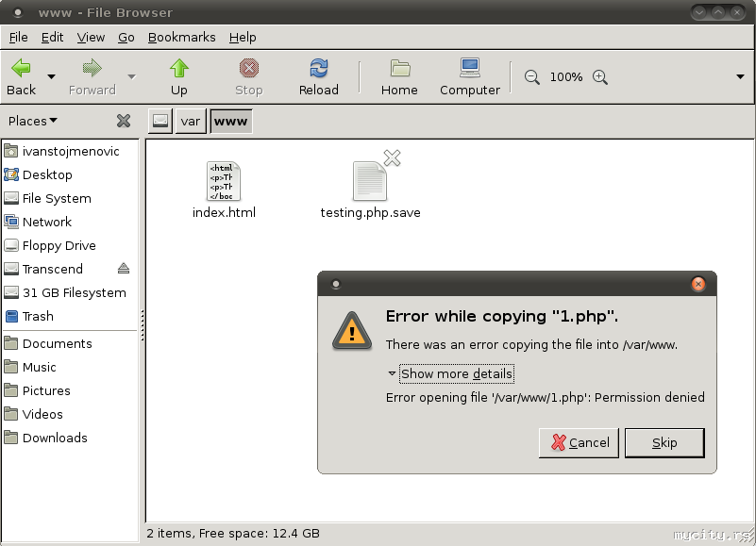Zoom in with the plus magnifier
This screenshot has width=756, height=546.
[600, 77]
